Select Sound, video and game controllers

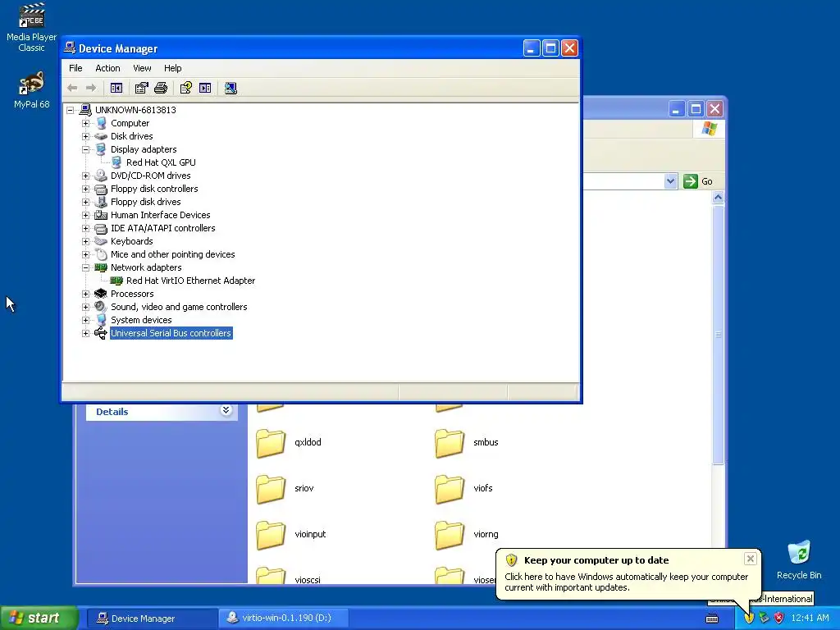(x=179, y=307)
